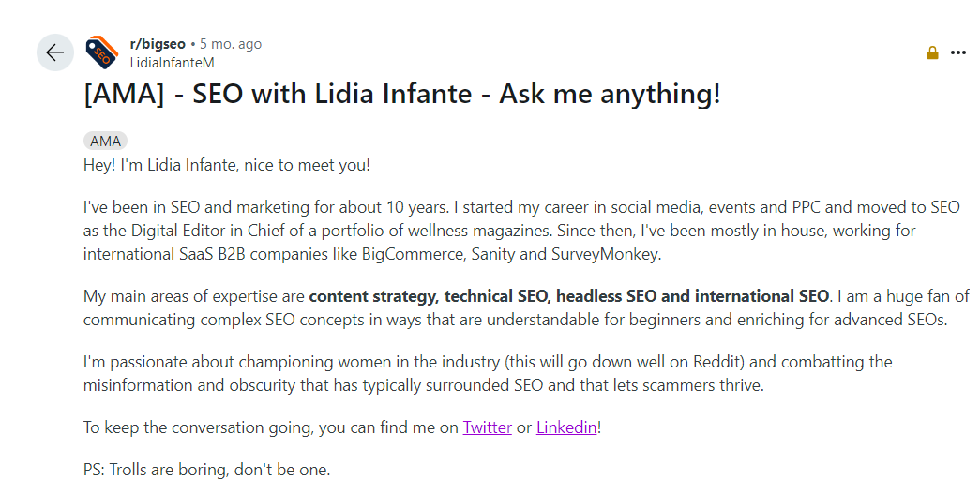This screenshot has height=479, width=980.
Task: Click the gold lock icon
Action: [932, 52]
